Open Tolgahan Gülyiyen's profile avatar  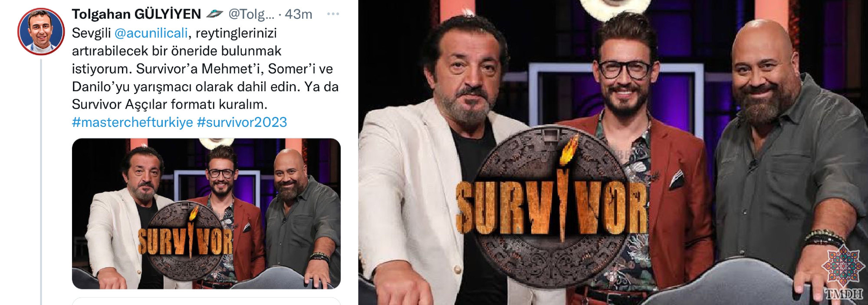pos(41,31)
